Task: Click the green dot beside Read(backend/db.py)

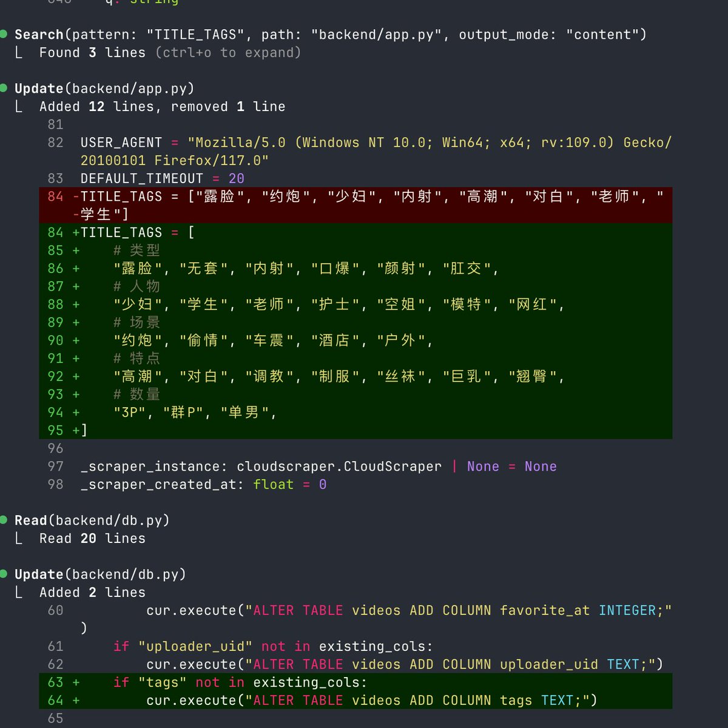Action: tap(3, 519)
